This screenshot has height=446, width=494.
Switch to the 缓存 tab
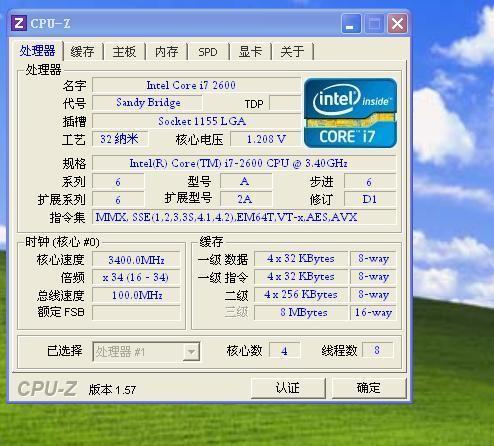[82, 52]
